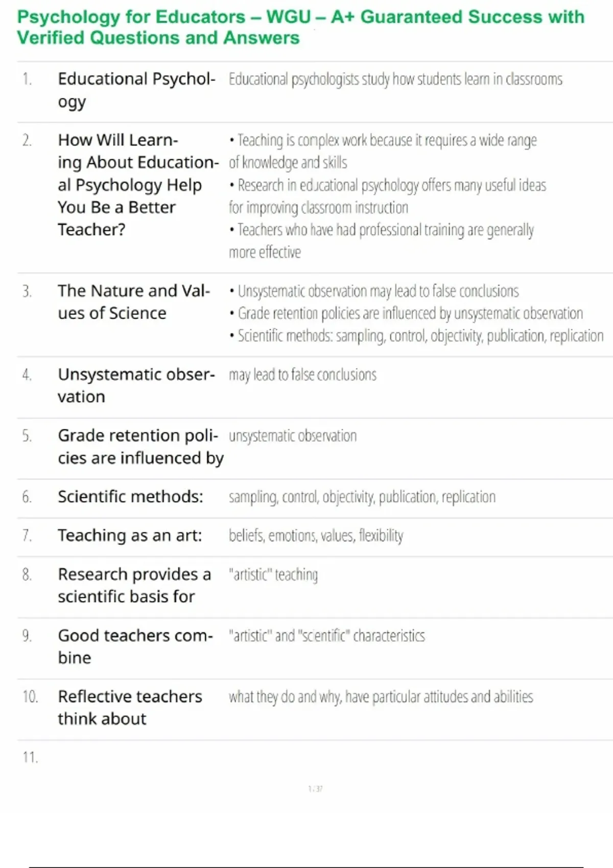Click the bullet on teachers with professional training
The image size is (613, 868).
pyautogui.click(x=382, y=240)
